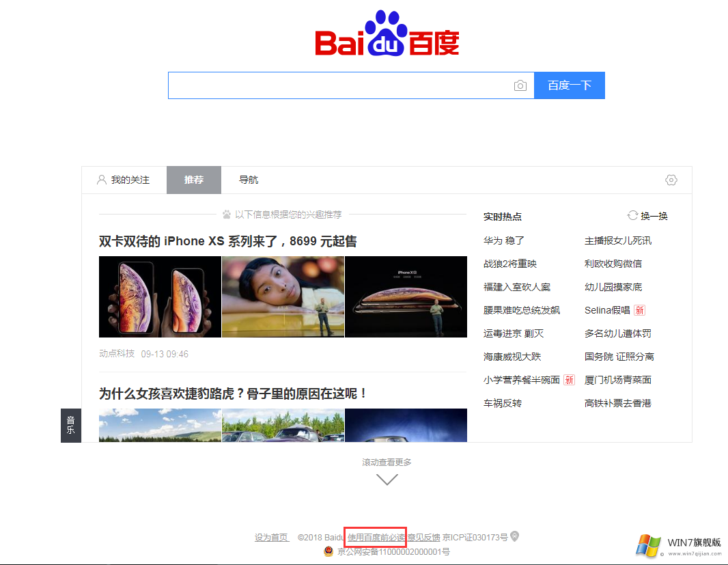The image size is (728, 565).
Task: Click the 实时热点 heading
Action: coord(503,217)
